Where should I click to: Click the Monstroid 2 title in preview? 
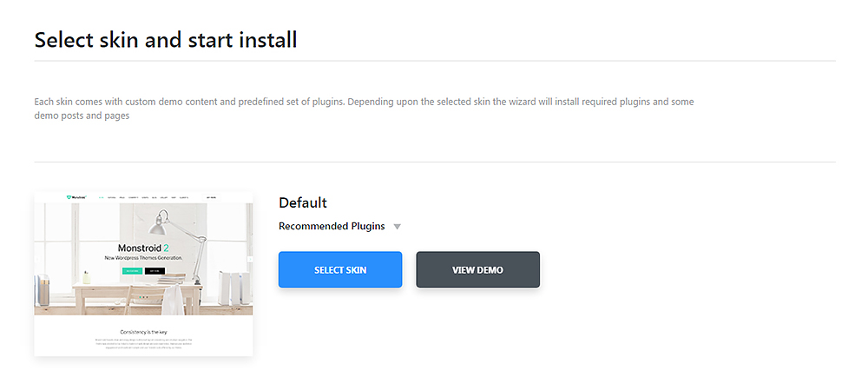[143, 247]
